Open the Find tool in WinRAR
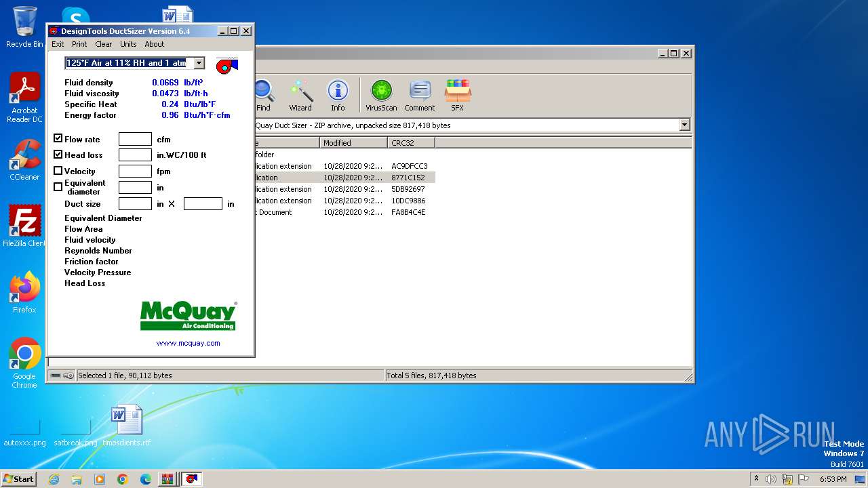 (263, 96)
